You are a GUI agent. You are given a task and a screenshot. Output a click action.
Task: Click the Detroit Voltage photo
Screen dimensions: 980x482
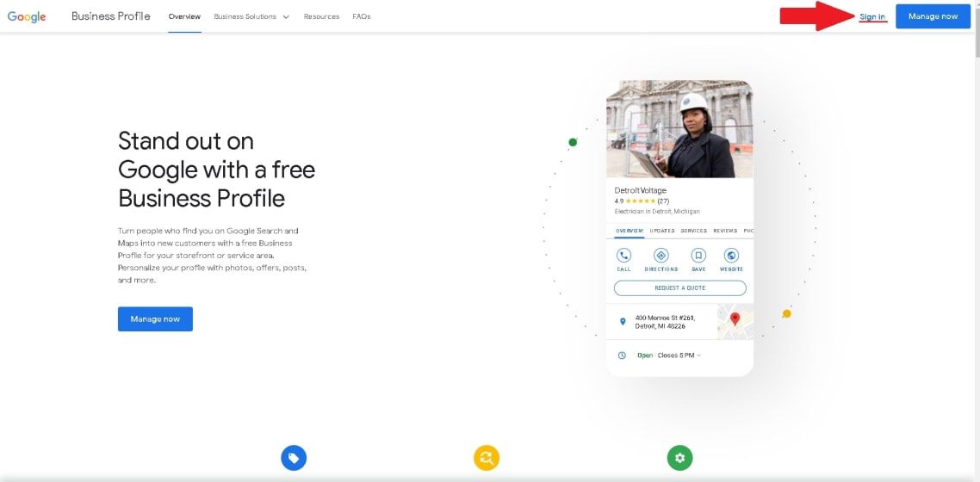[679, 129]
